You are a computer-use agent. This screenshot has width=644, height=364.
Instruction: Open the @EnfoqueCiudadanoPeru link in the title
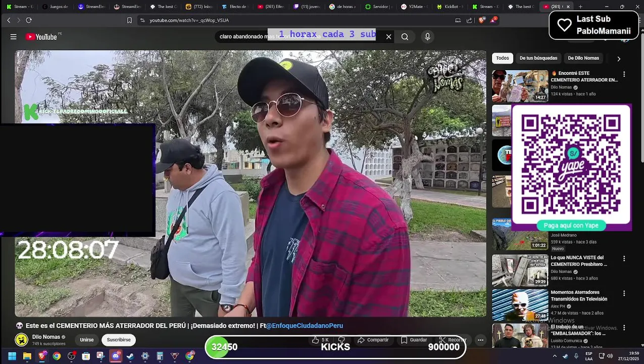click(305, 326)
